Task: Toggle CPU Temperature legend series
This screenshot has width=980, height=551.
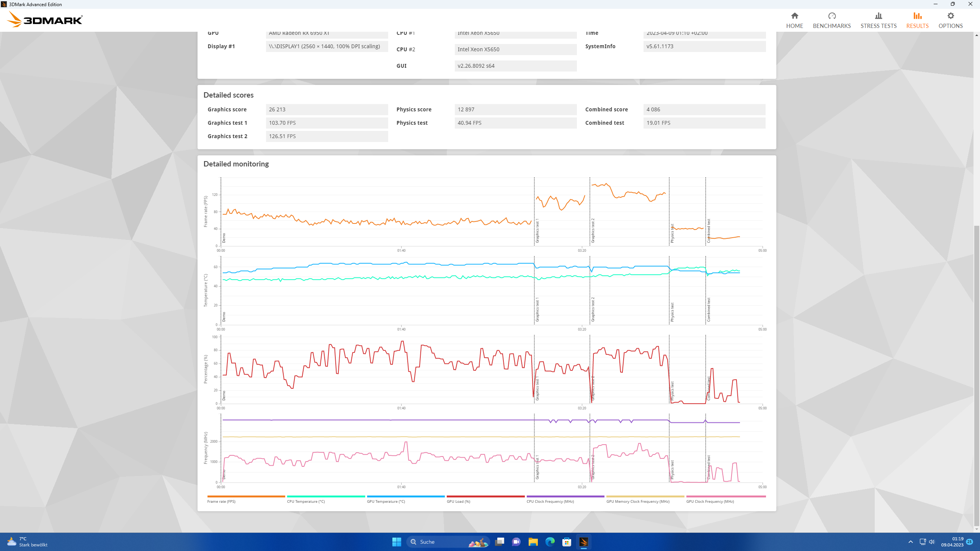Action: (x=305, y=501)
